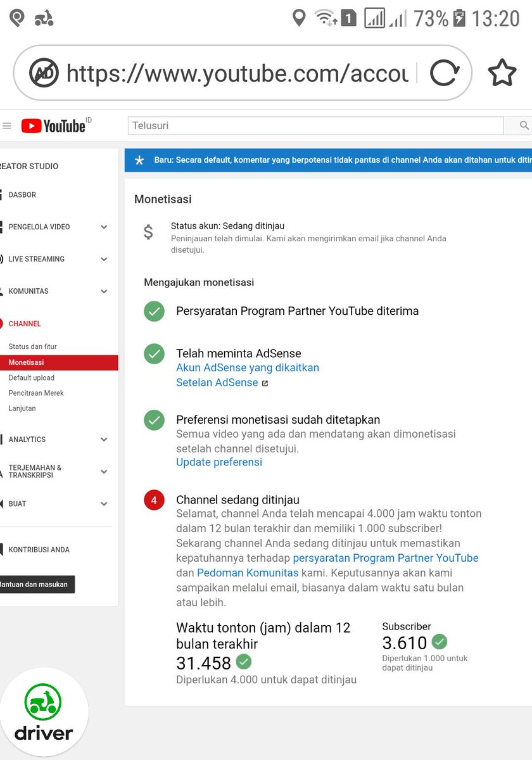
Task: Open Pencitraan Merek sub-item
Action: [x=36, y=393]
